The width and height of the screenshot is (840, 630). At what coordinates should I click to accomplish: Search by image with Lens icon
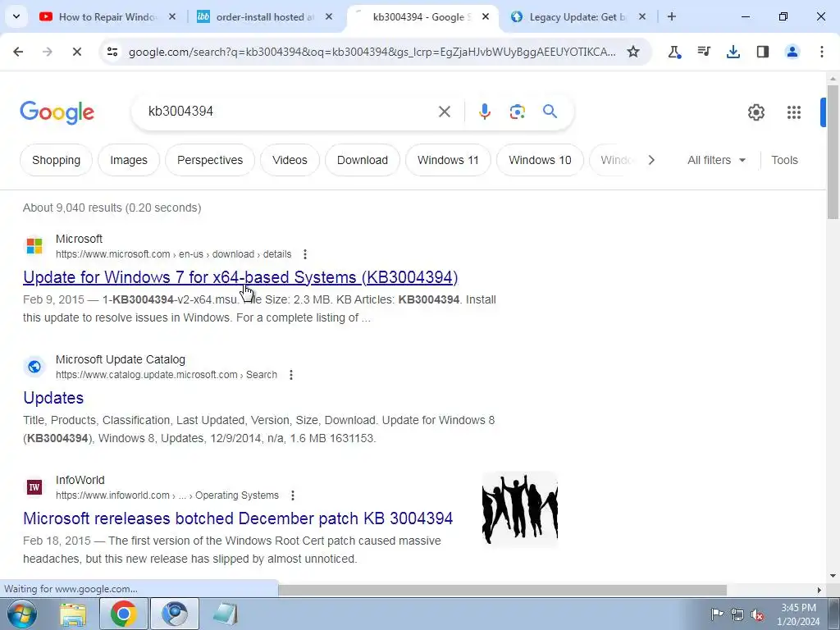(x=518, y=112)
